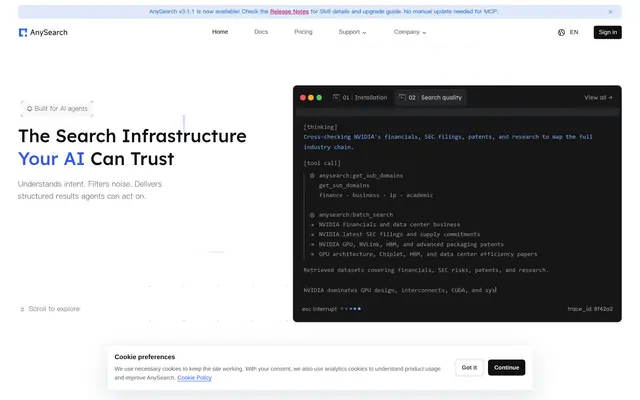
Task: Expand the Support dropdown menu
Action: [x=352, y=32]
